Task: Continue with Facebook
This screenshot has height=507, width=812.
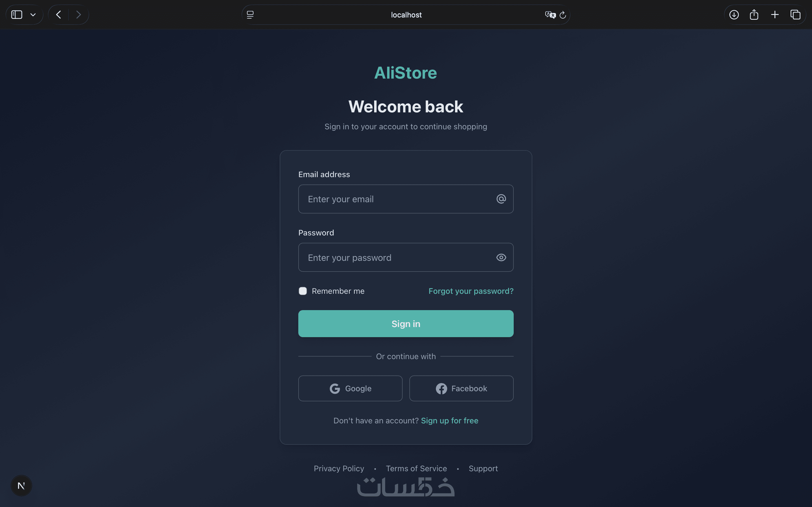Action: click(461, 388)
